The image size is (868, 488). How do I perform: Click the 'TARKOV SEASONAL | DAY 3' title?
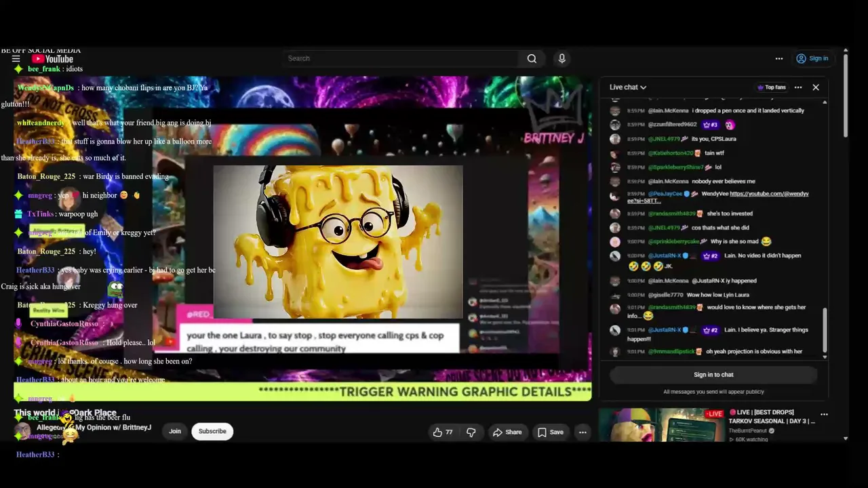point(772,417)
